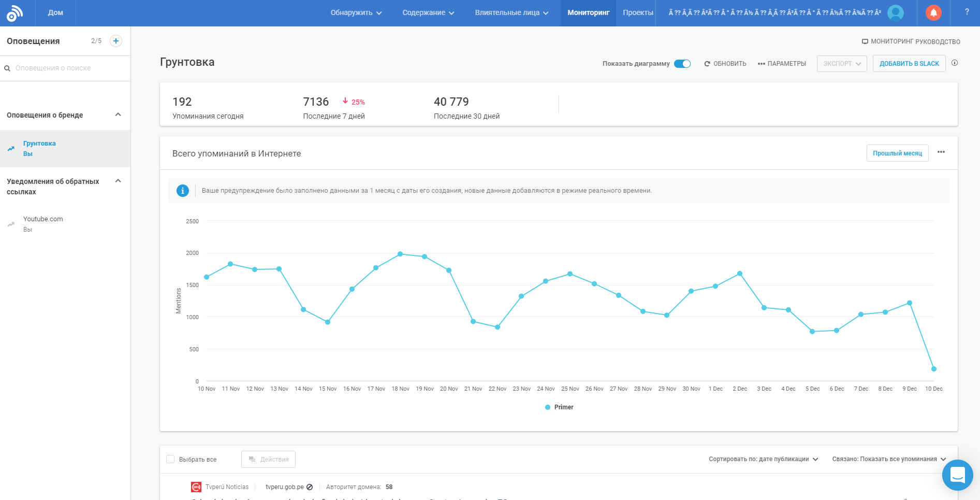Viewport: 980px width, 500px height.
Task: Click the Действия actions button
Action: (268, 459)
